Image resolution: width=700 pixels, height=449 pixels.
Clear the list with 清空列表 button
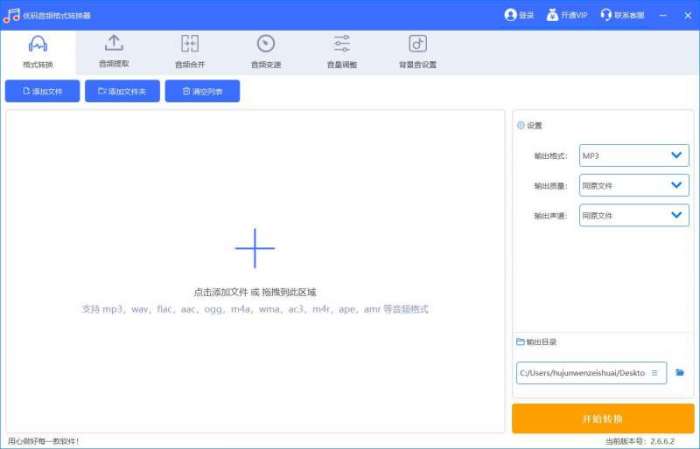[202, 91]
